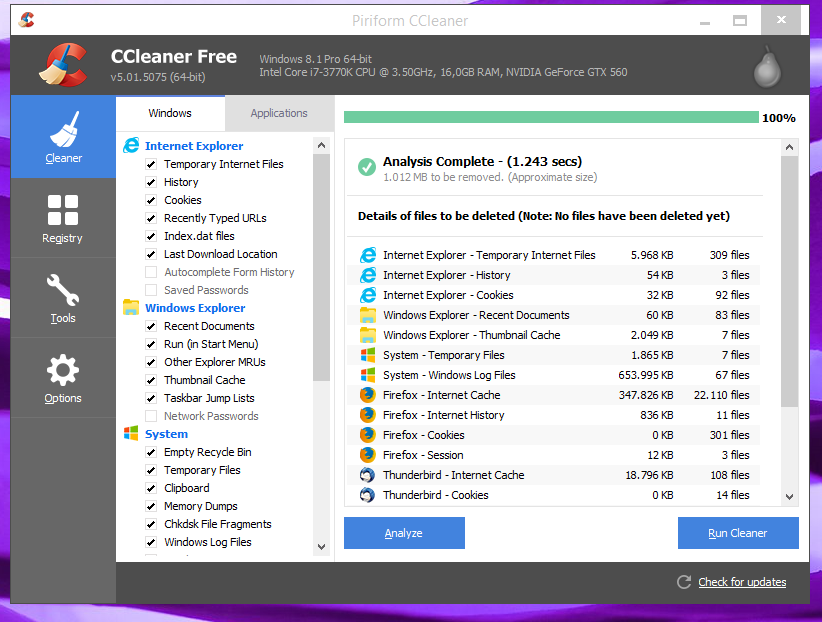Click Firefox icon beside Firefox - Cookies result
The width and height of the screenshot is (822, 622).
[x=368, y=435]
